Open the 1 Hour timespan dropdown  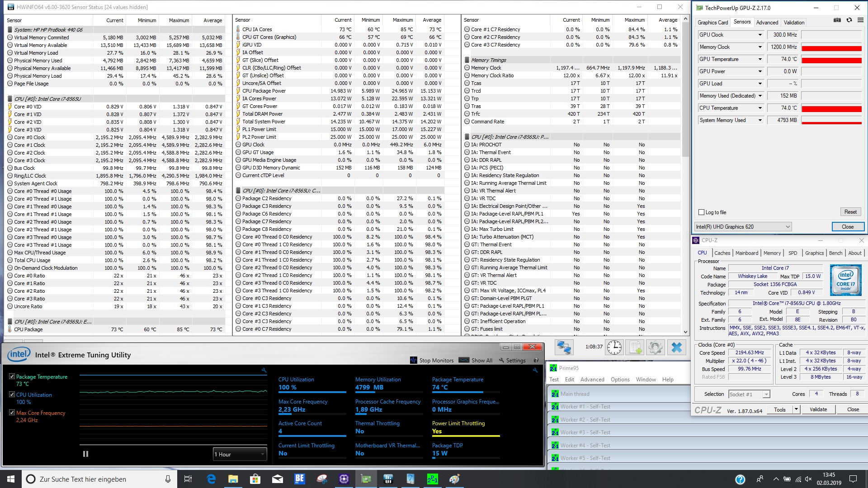240,454
